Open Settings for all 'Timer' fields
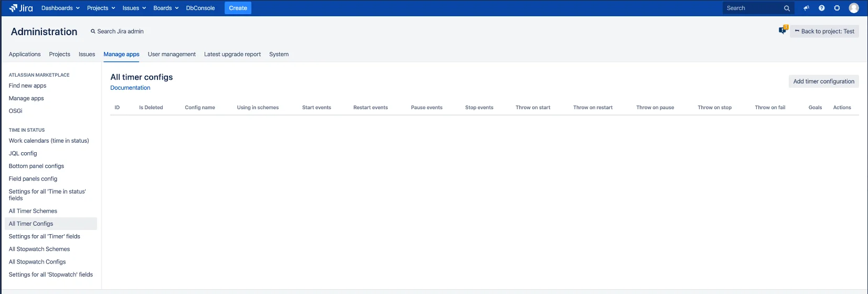Image resolution: width=868 pixels, height=294 pixels. pos(45,236)
